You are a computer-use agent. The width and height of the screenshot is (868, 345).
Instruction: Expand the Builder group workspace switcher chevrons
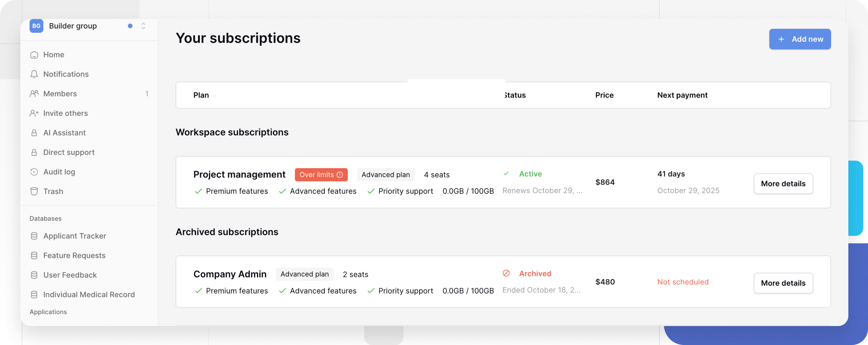click(143, 26)
